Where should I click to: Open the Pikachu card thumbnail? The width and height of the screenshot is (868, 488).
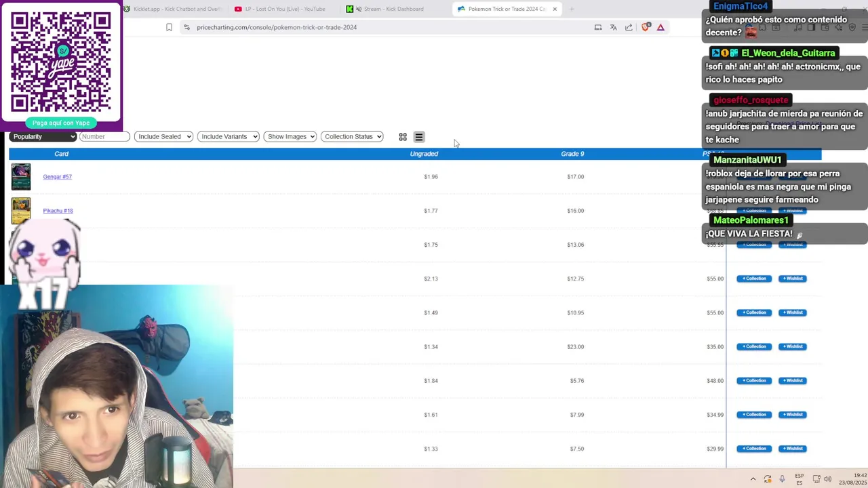tap(21, 211)
